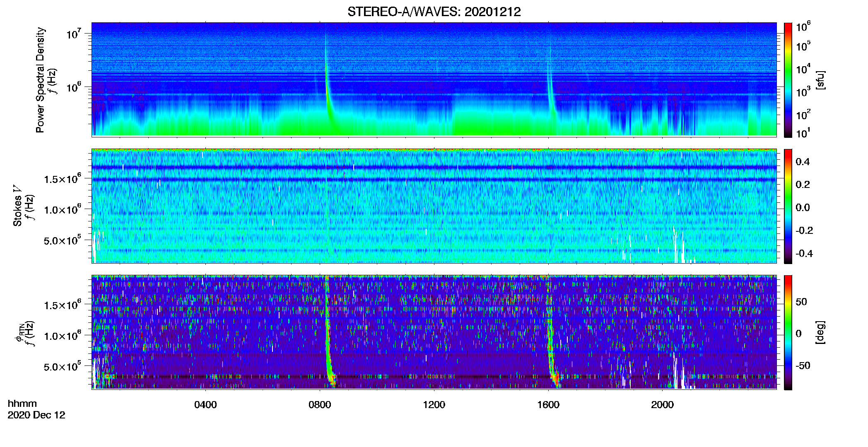Click the Stokes V color bar

788,206
